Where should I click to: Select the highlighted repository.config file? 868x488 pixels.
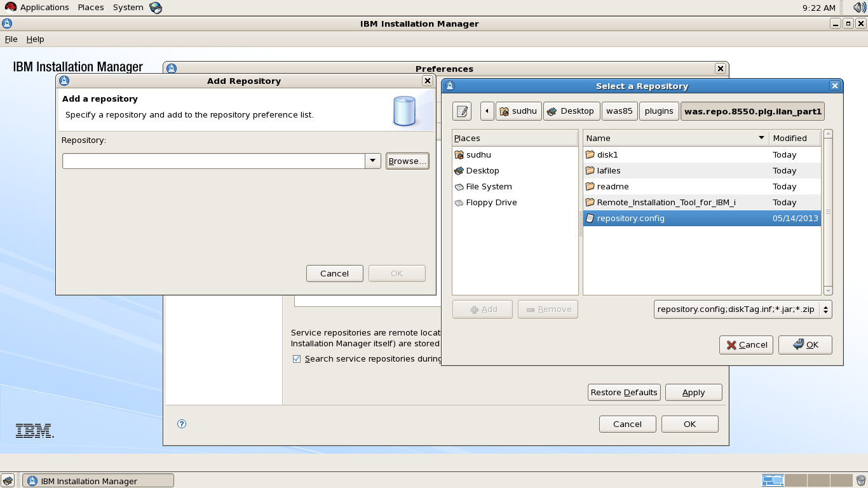click(x=630, y=218)
